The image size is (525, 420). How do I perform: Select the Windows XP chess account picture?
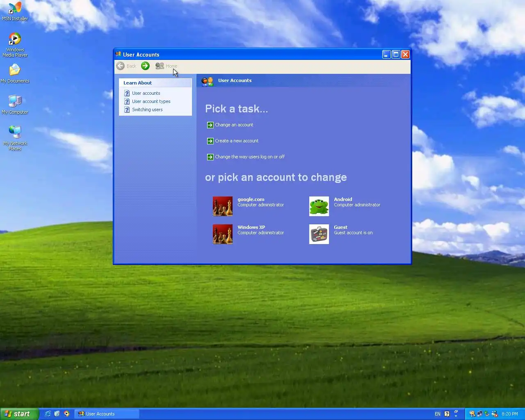click(x=223, y=234)
